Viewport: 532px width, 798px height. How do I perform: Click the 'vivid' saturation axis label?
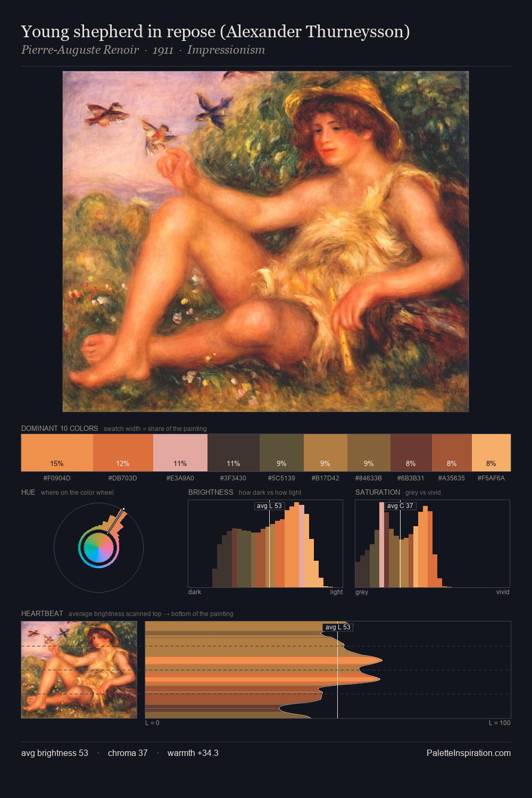pyautogui.click(x=503, y=592)
